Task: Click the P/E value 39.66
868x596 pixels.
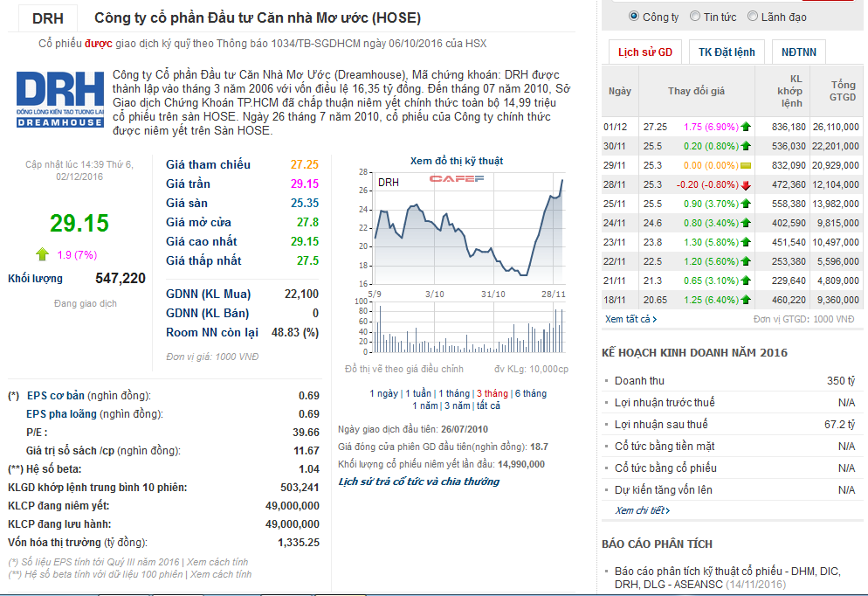Action: pos(307,432)
